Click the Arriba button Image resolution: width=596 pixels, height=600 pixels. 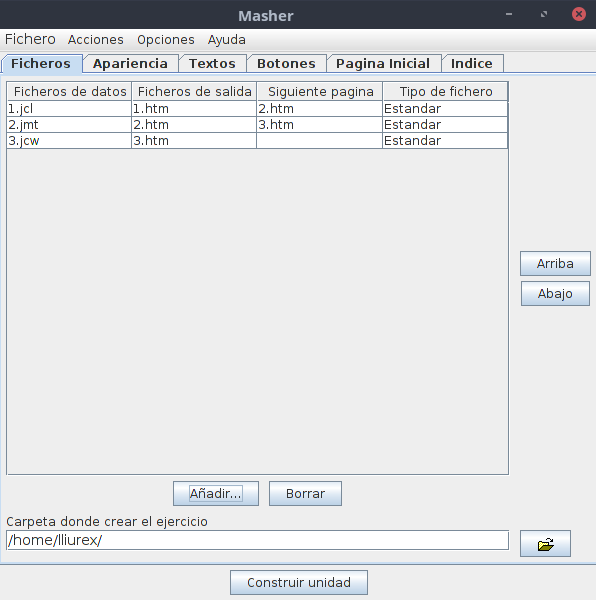click(555, 264)
